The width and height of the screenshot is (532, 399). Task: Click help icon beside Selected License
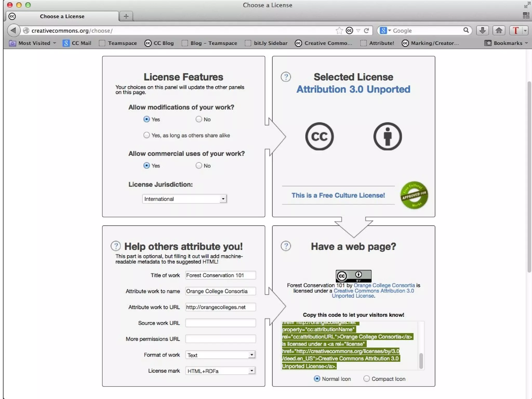coord(286,77)
